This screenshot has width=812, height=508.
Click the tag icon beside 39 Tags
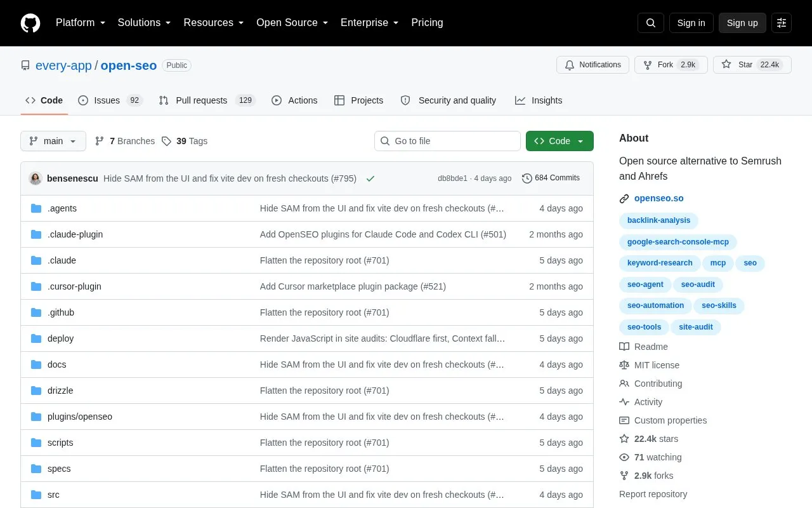(166, 141)
